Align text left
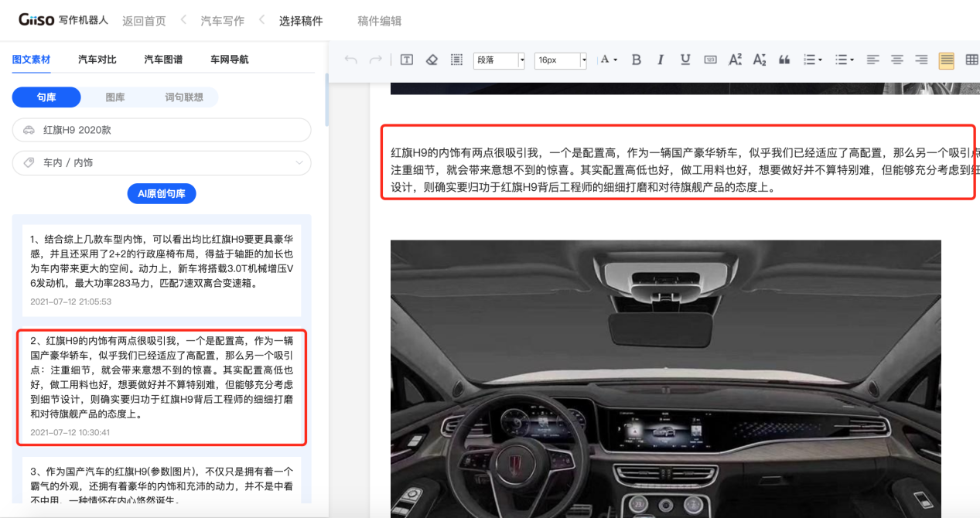The image size is (980, 518). click(872, 60)
